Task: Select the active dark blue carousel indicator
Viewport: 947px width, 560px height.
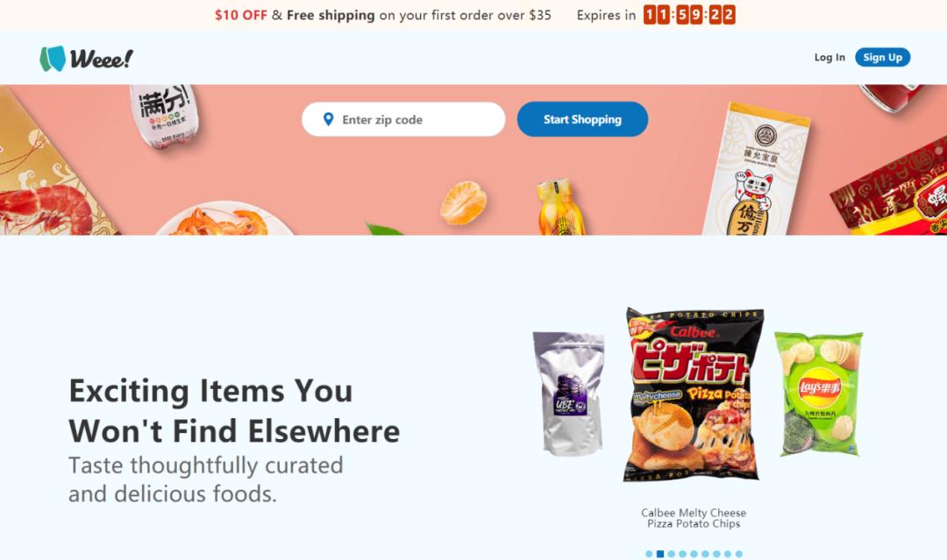Action: (660, 554)
